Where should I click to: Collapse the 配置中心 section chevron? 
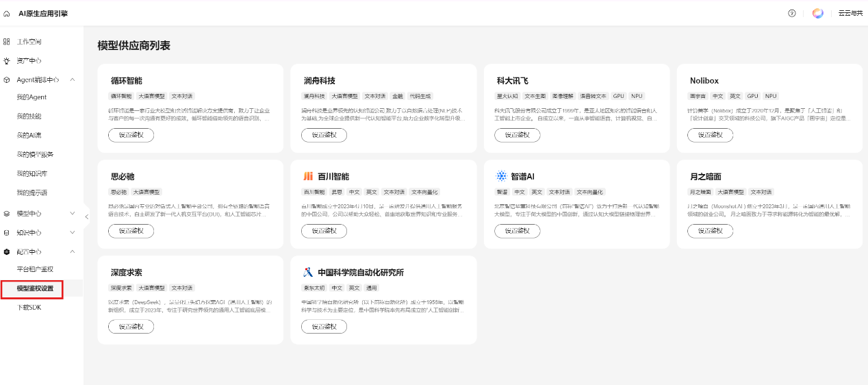pyautogui.click(x=73, y=252)
